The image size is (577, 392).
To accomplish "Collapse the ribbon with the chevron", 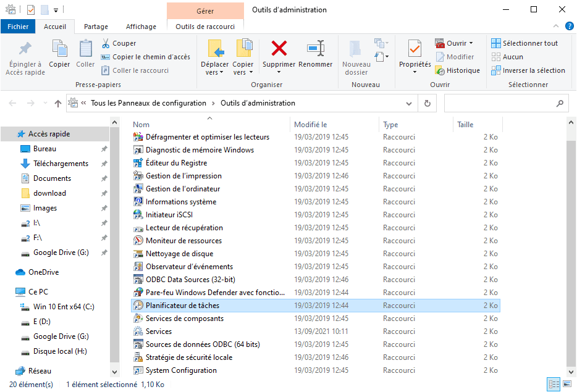I will pos(556,26).
